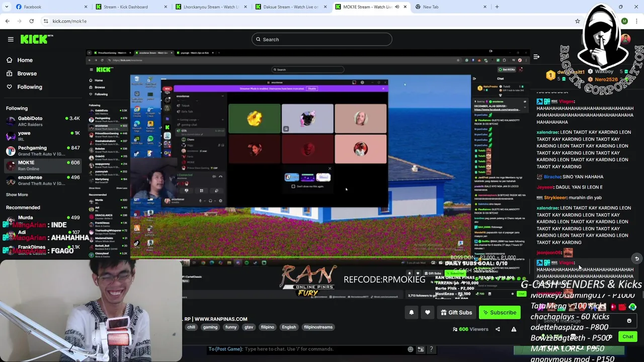Open MOK1E channel in Following list
The height and width of the screenshot is (362, 644).
click(43, 165)
